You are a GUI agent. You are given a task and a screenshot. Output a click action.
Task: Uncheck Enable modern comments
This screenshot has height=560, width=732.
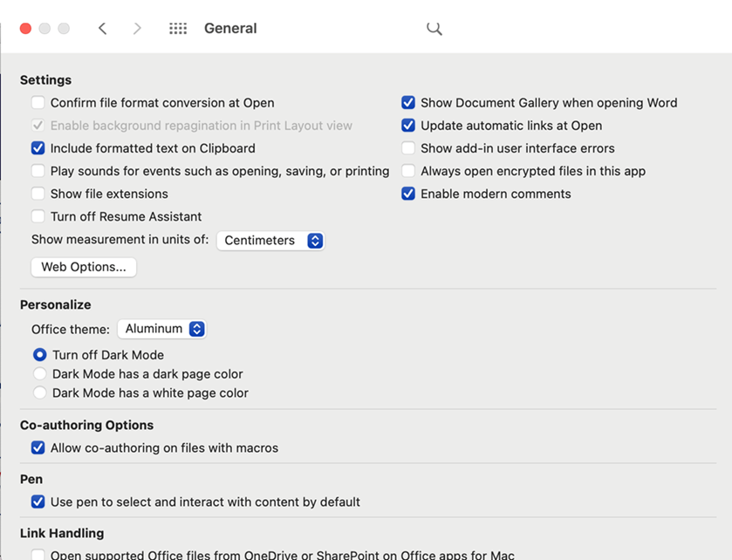408,194
